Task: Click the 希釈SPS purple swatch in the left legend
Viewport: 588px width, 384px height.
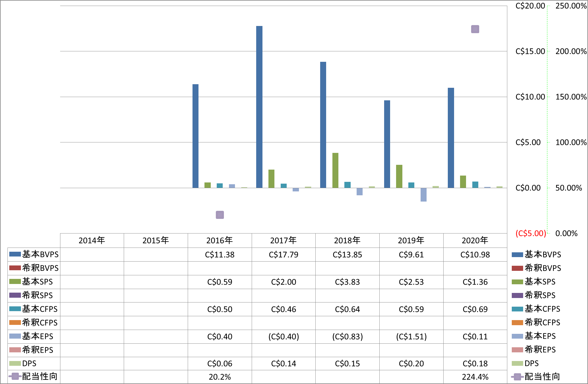Action: [15, 295]
